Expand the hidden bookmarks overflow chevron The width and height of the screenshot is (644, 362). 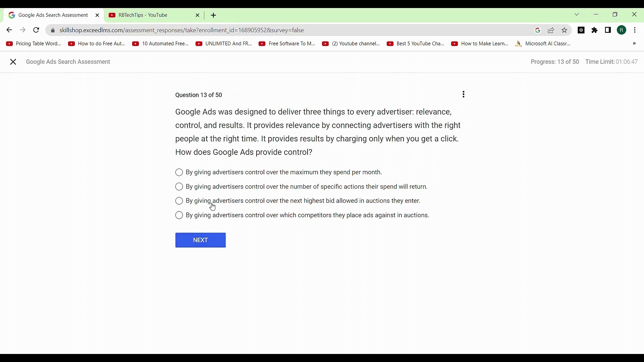tap(634, 44)
